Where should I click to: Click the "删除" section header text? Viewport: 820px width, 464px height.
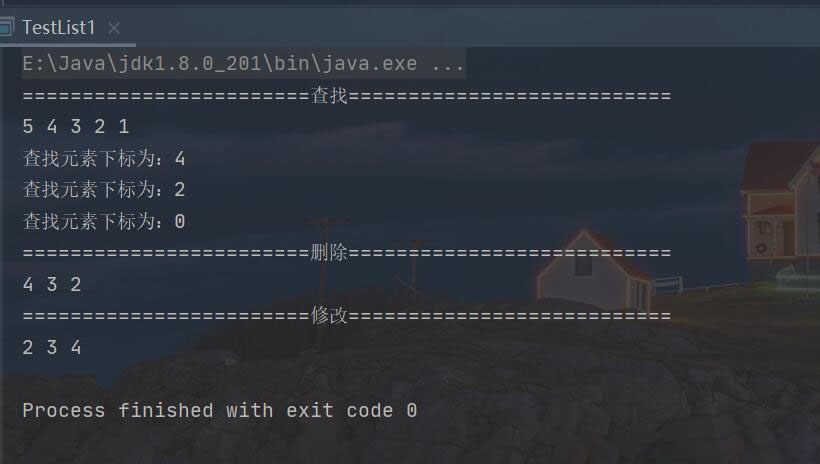coord(329,253)
